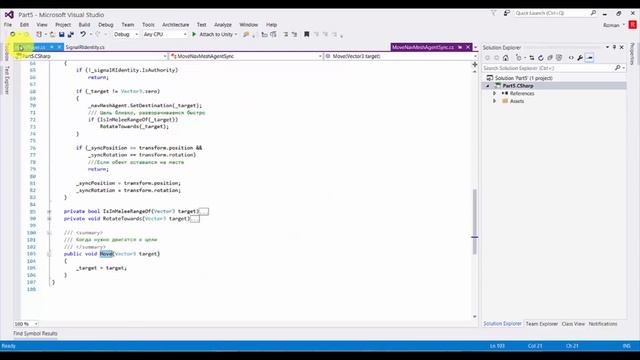This screenshot has height=360, width=640.
Task: Click the notifications flag icon in title bar
Action: 493,13
